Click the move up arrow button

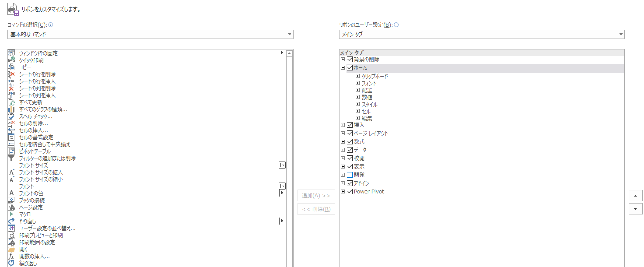635,196
